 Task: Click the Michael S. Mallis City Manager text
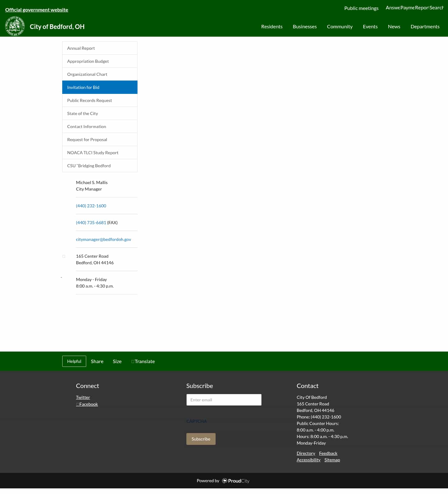[92, 186]
